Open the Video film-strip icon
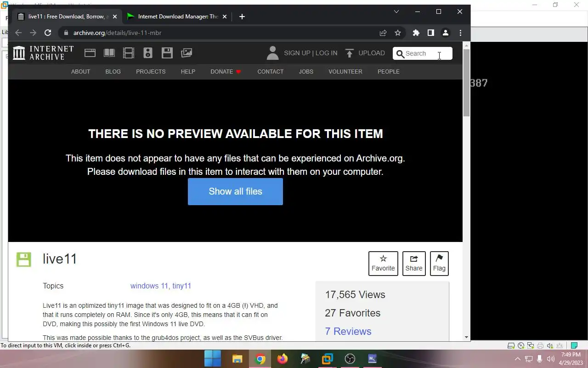Image resolution: width=588 pixels, height=368 pixels. (x=129, y=53)
